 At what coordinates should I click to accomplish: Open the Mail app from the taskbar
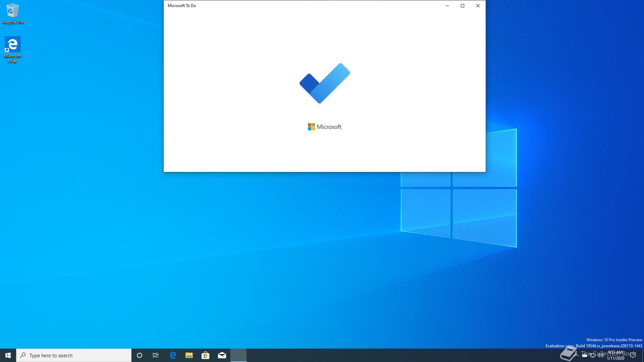pos(222,355)
